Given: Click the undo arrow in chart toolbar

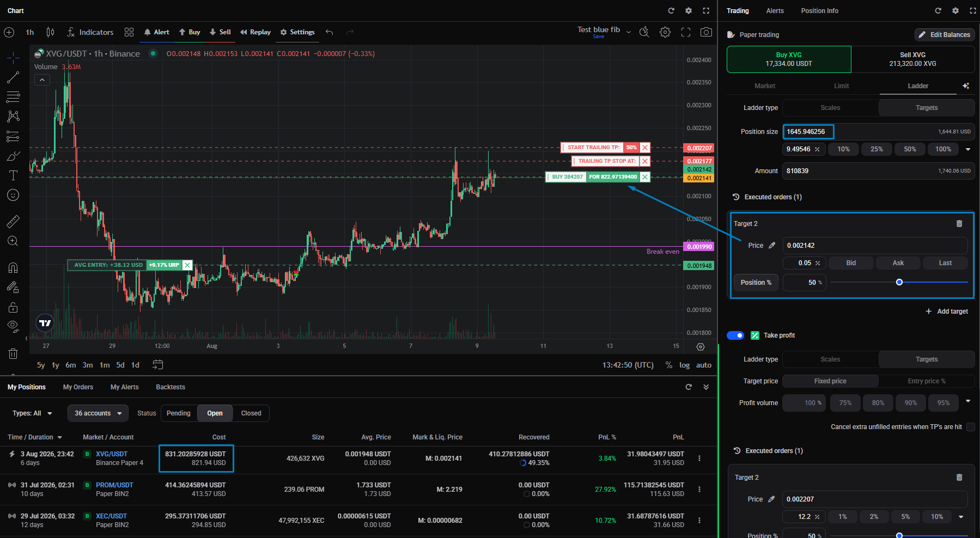Looking at the screenshot, I should (x=330, y=32).
